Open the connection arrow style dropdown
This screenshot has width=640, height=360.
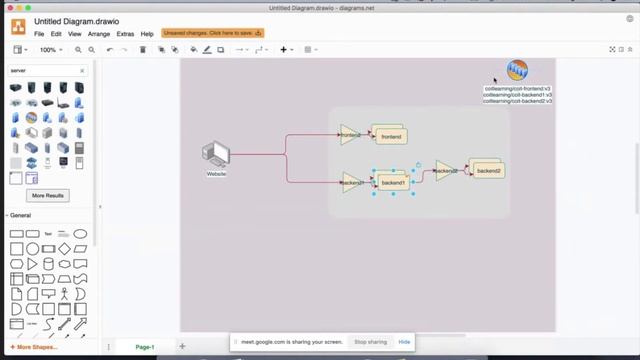[242, 50]
